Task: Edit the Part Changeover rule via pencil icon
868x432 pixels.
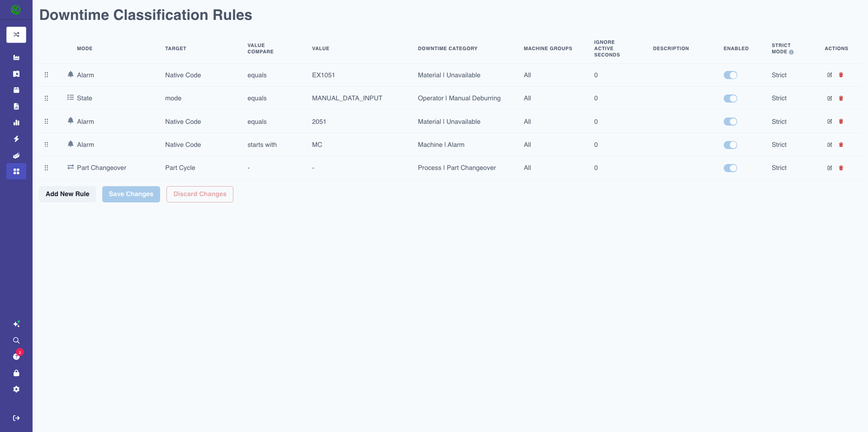Action: [830, 168]
